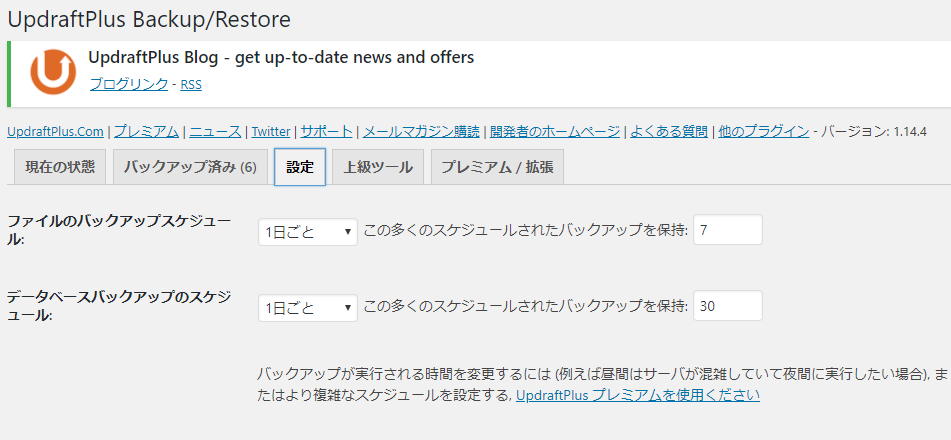Click the orange UpdraftPlus logo icon

point(53,72)
